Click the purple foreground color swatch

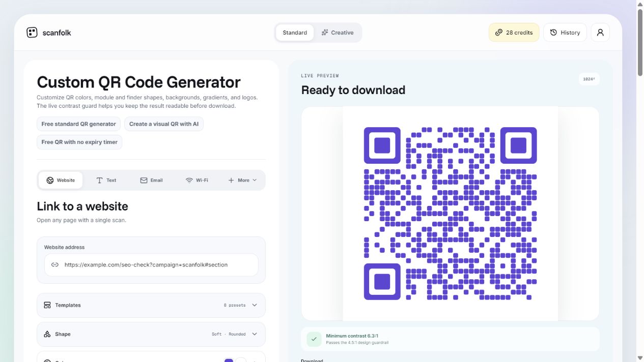click(229, 361)
